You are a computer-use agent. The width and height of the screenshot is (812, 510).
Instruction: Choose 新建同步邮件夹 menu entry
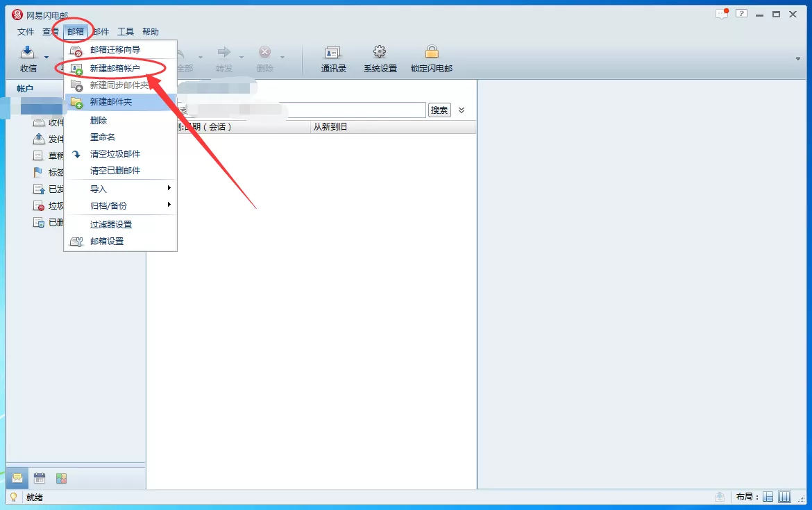121,85
